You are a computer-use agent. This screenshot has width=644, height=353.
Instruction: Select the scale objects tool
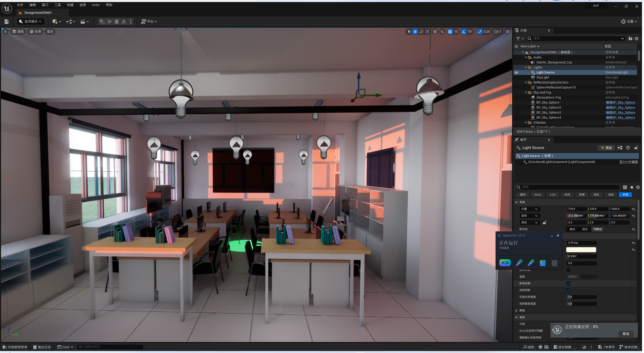427,32
